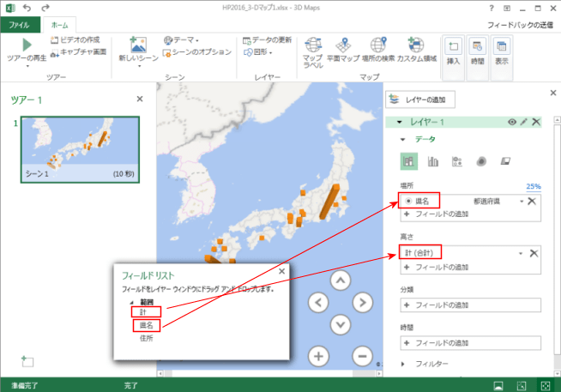This screenshot has height=392, width=561.
Task: Open the 時間 time group
Action: (478, 57)
